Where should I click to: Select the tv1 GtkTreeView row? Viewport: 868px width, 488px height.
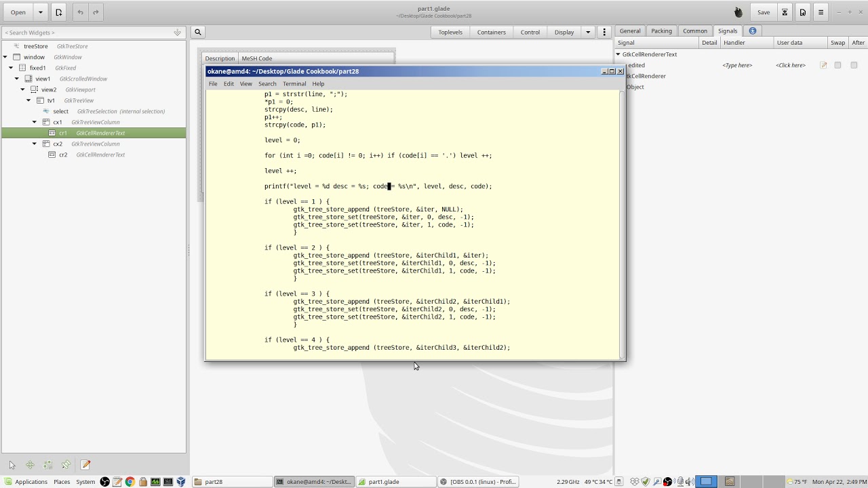pos(94,100)
